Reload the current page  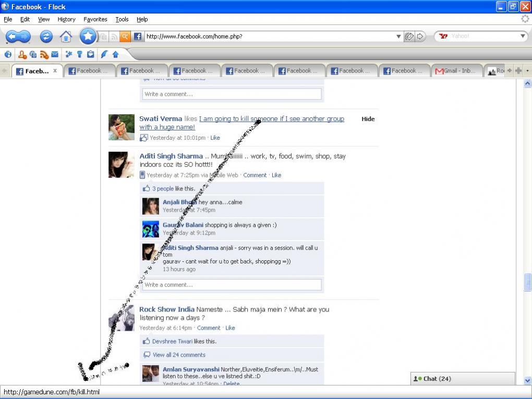[46, 37]
